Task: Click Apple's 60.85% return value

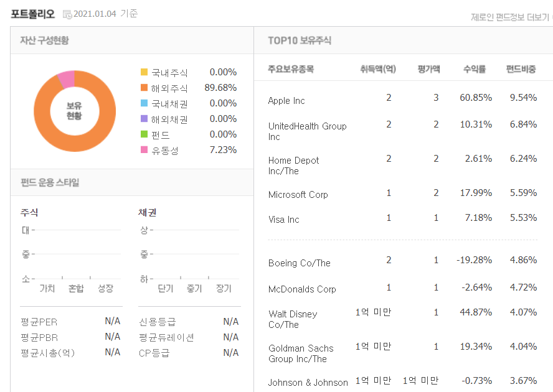Action: pyautogui.click(x=476, y=98)
